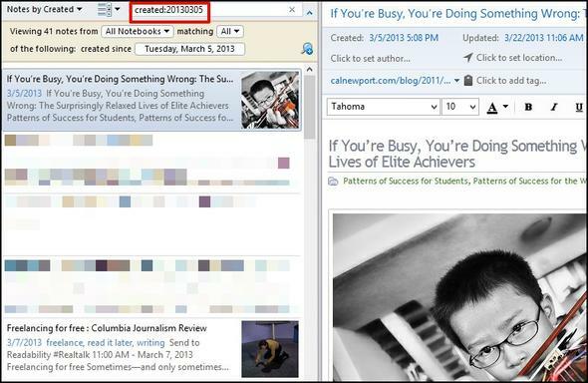
Task: Open the matching All dropdown
Action: (230, 32)
